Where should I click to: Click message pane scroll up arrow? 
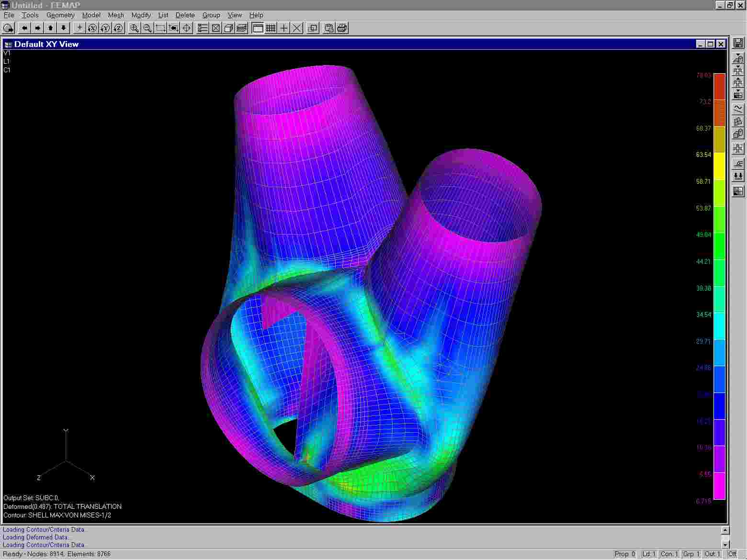point(725,530)
